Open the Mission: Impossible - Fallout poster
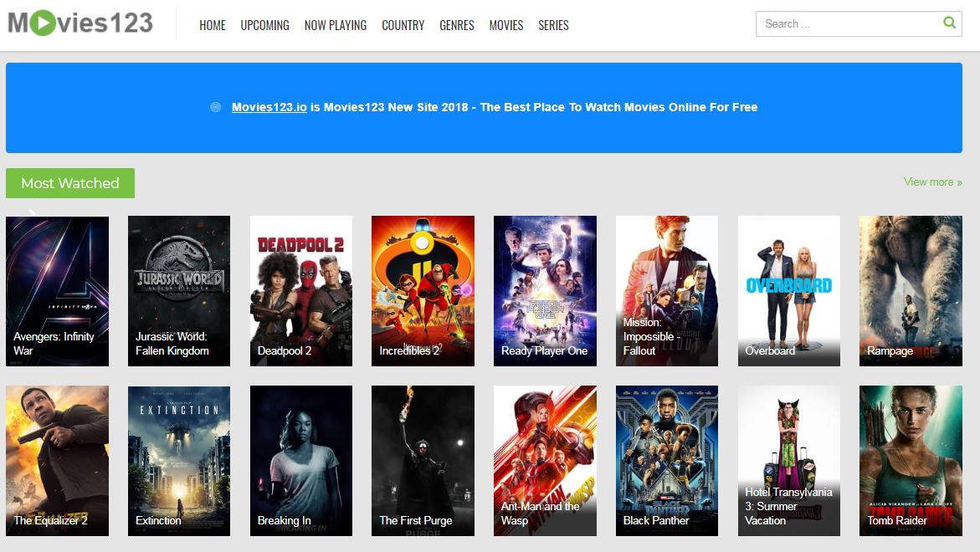This screenshot has height=552, width=980. (667, 291)
